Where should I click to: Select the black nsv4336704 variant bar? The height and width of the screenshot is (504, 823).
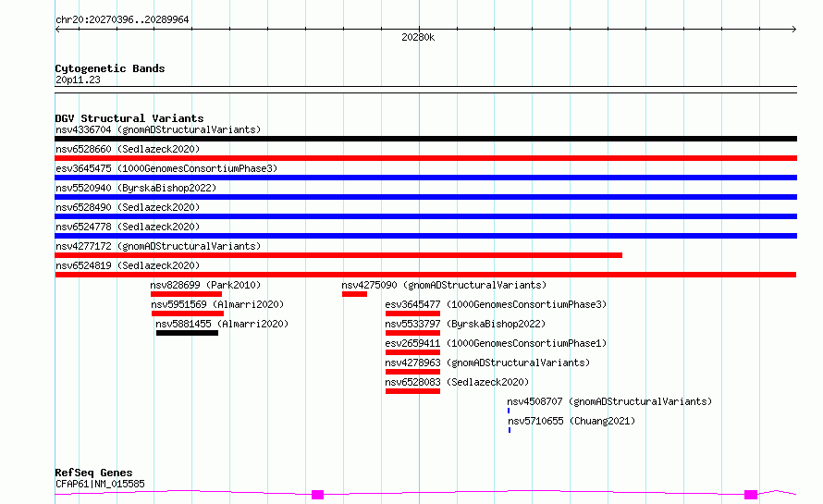tap(425, 139)
